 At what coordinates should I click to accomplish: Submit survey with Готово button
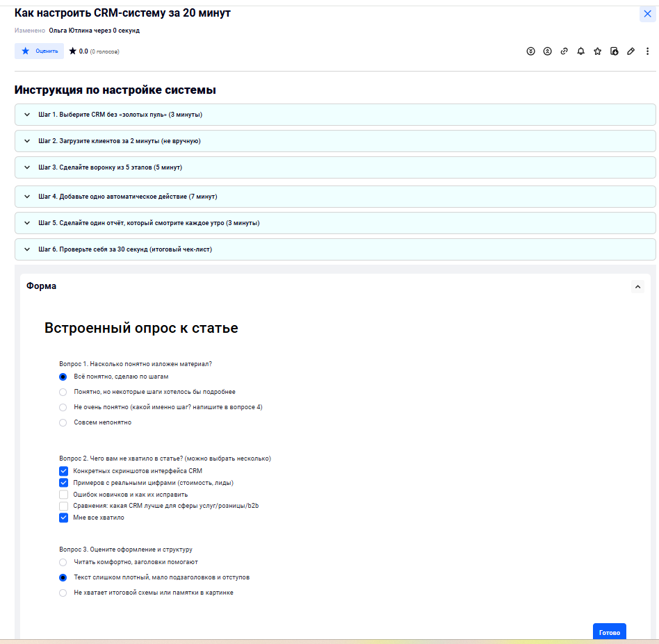[610, 631]
